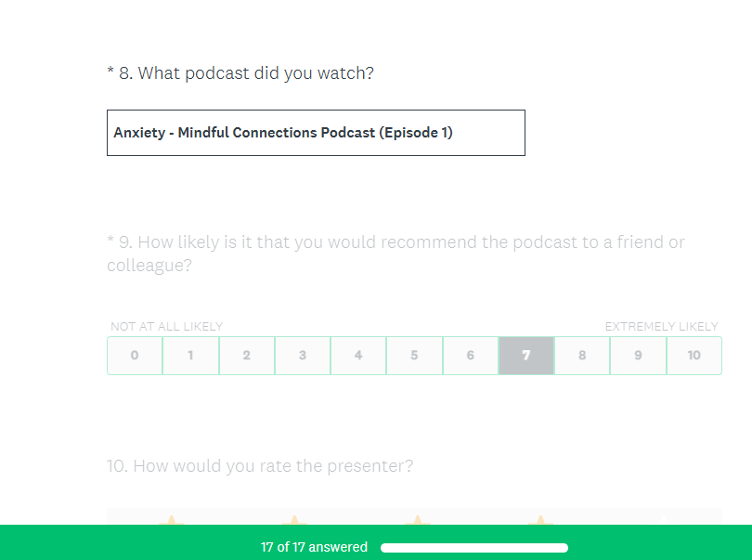Click the fourth presenter rating star
The height and width of the screenshot is (560, 752).
click(x=540, y=520)
